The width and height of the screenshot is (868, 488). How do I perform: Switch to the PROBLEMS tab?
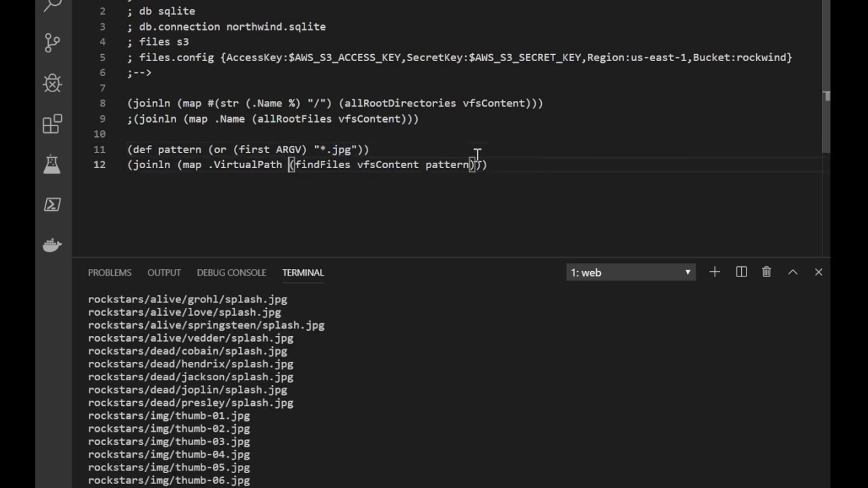[109, 272]
